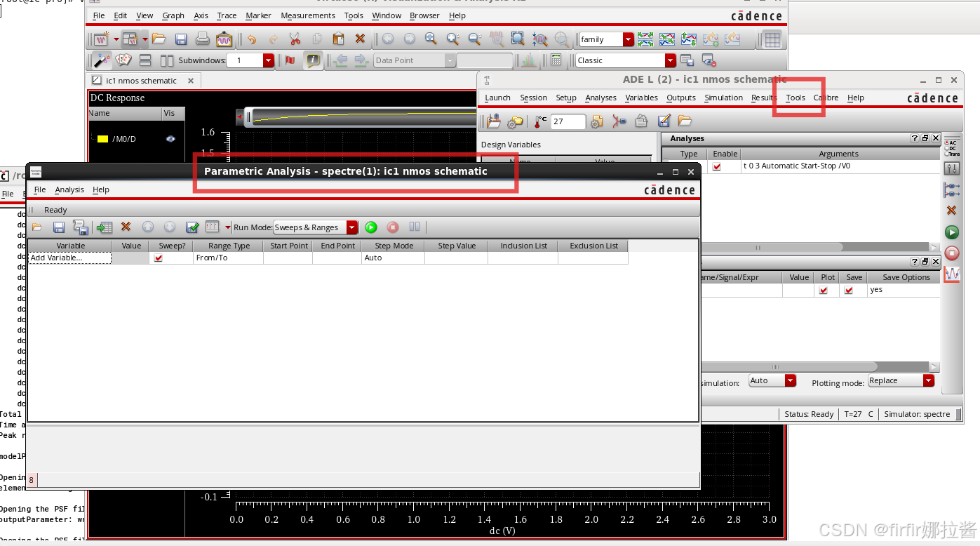Image resolution: width=980 pixels, height=546 pixels.
Task: Click the From/To range type cell
Action: click(229, 258)
